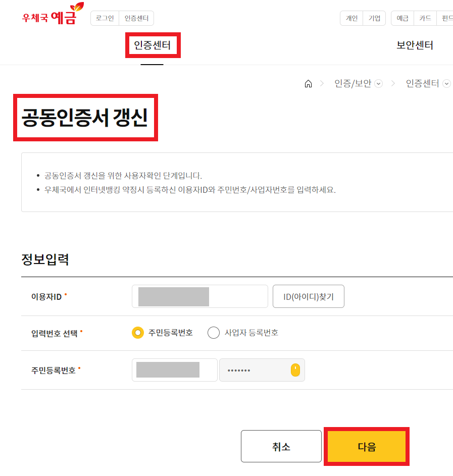The image size is (453, 476).
Task: Open the 예금 top menu item
Action: pyautogui.click(x=402, y=18)
